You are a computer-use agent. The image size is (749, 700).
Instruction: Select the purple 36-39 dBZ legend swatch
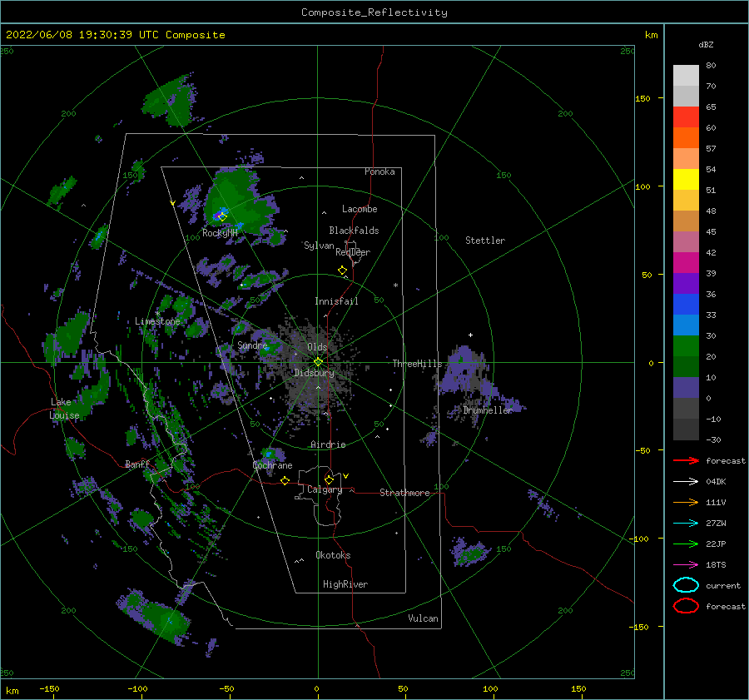click(686, 284)
